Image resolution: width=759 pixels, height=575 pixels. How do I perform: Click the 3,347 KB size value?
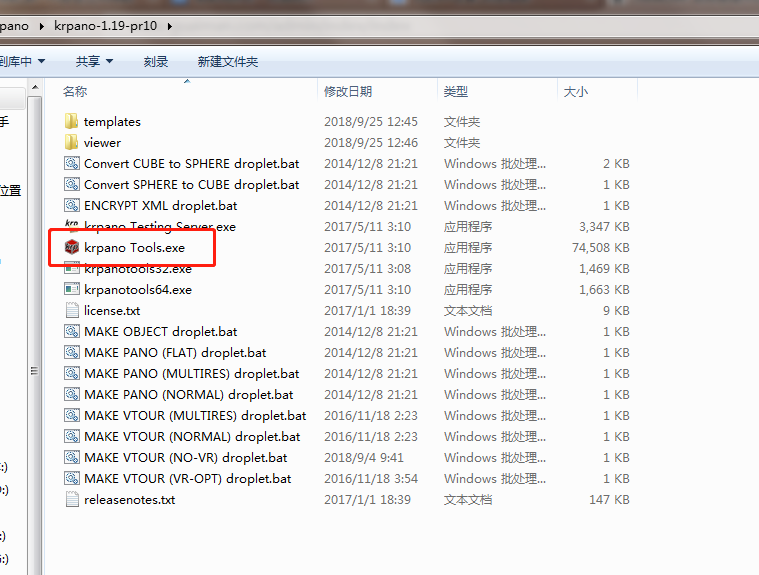pyautogui.click(x=605, y=227)
